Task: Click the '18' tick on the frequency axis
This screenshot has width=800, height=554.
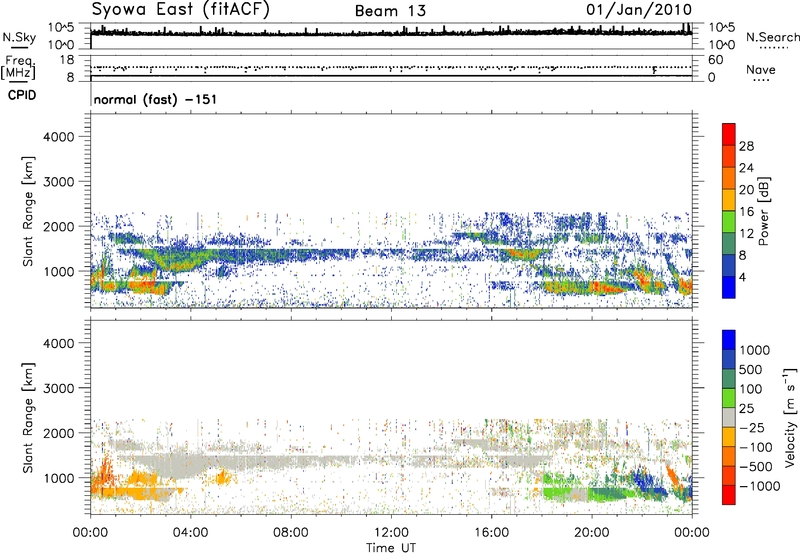Action: (x=66, y=60)
